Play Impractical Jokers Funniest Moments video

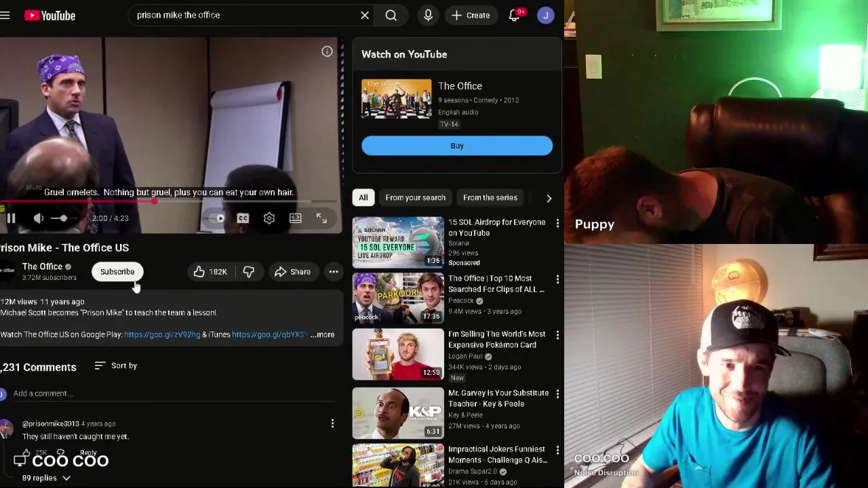coord(398,466)
